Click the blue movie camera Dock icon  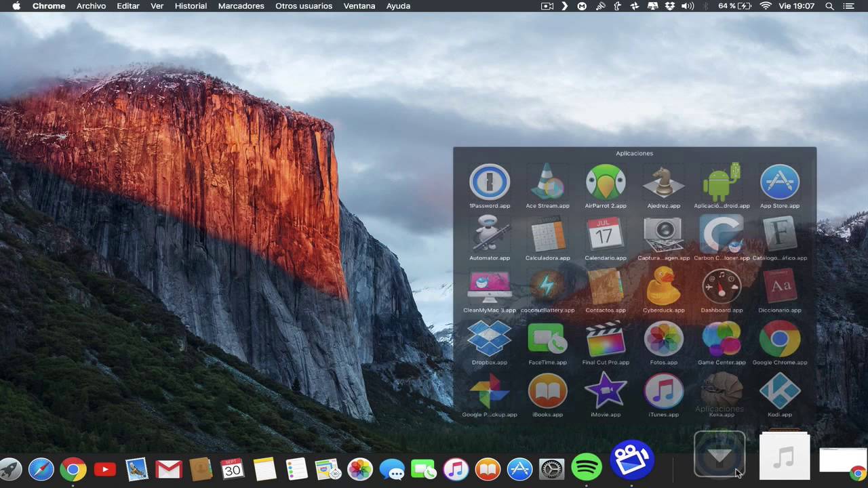tap(632, 460)
